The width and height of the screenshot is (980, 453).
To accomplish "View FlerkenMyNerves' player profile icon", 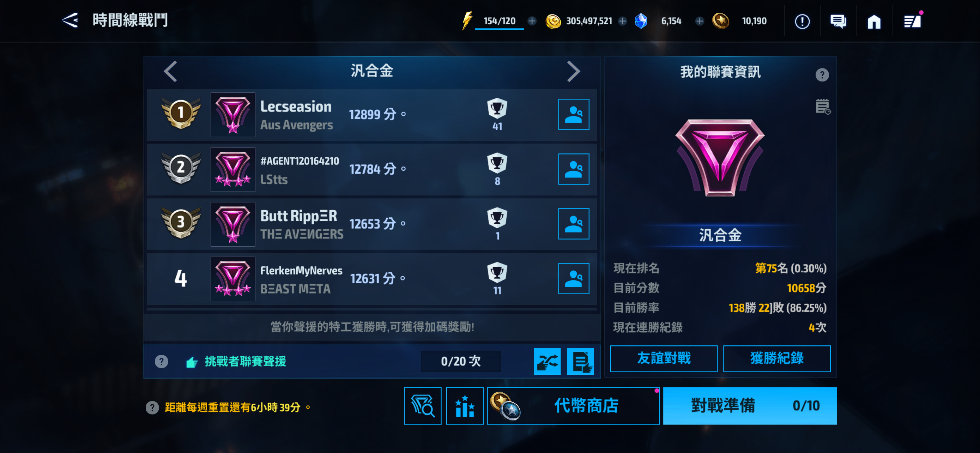I will click(x=573, y=278).
